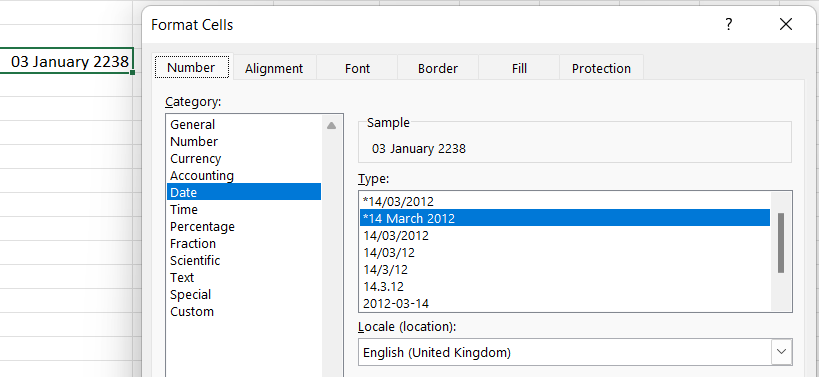Click the Help question mark icon
Screen dimensions: 819x377
(729, 25)
